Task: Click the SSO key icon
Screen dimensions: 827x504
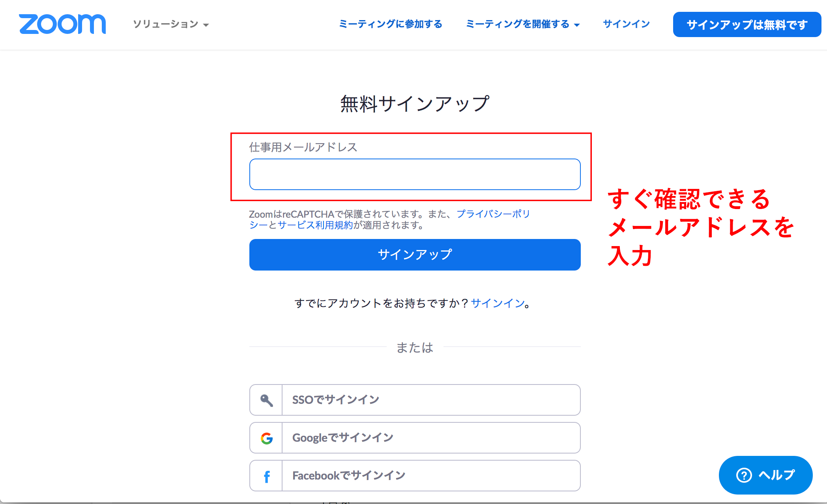Action: [x=266, y=400]
